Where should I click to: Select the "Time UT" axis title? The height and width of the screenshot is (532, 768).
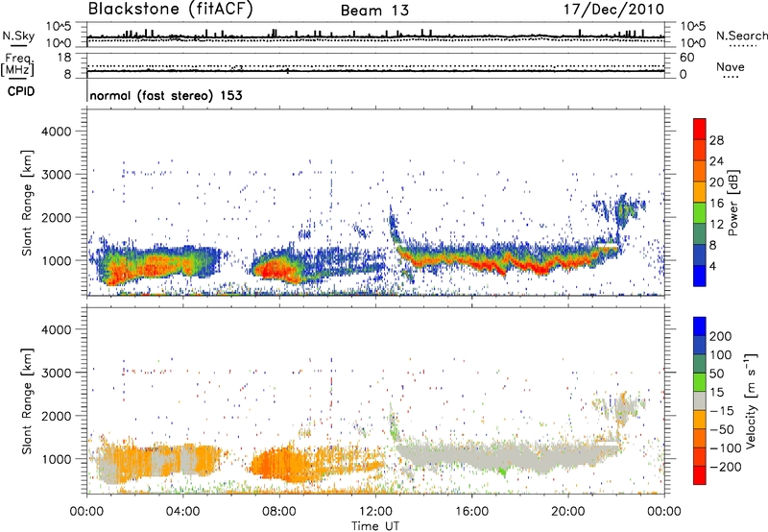(375, 526)
